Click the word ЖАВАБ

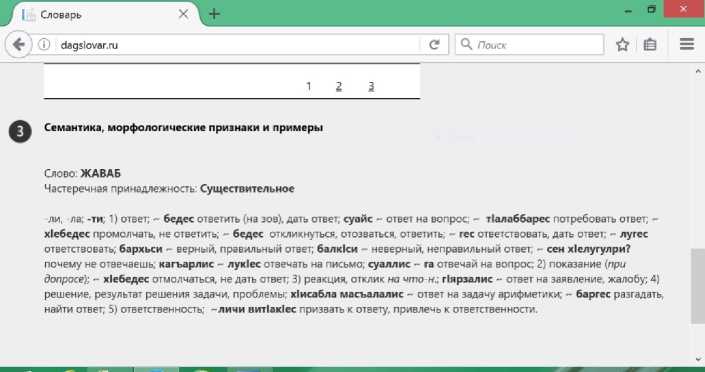point(101,173)
